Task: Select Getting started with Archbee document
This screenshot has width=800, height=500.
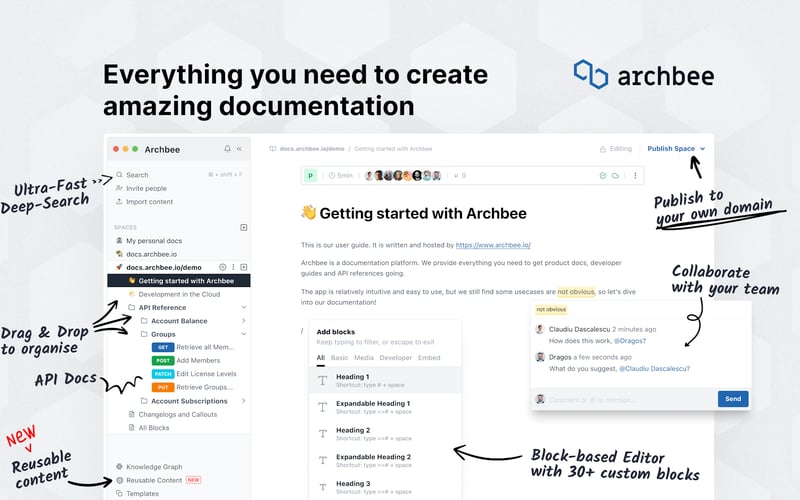Action: [179, 281]
